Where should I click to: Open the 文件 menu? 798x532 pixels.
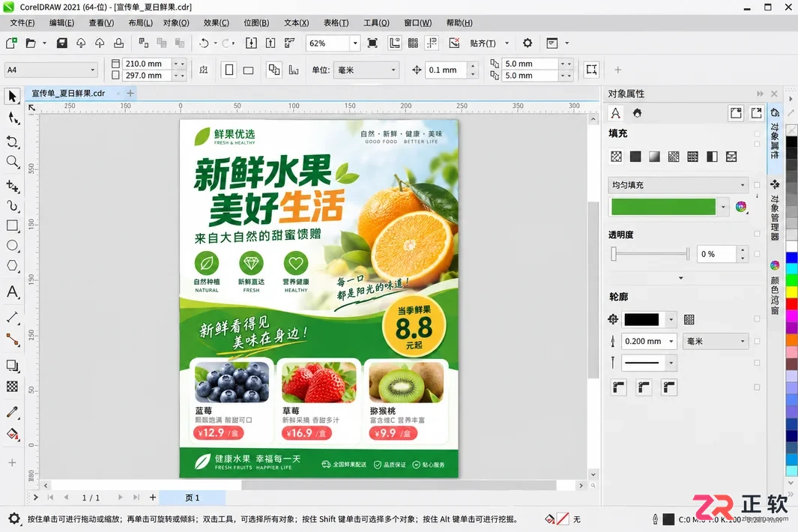point(22,23)
